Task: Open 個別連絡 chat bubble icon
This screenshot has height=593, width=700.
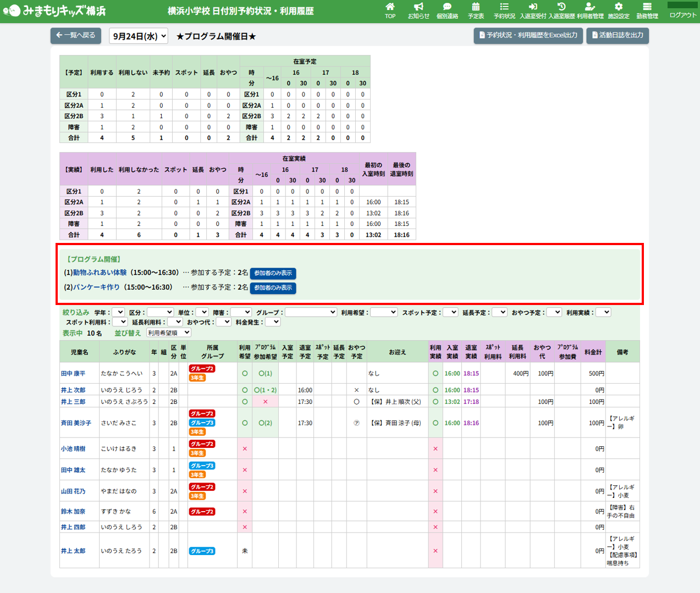Action: click(447, 10)
